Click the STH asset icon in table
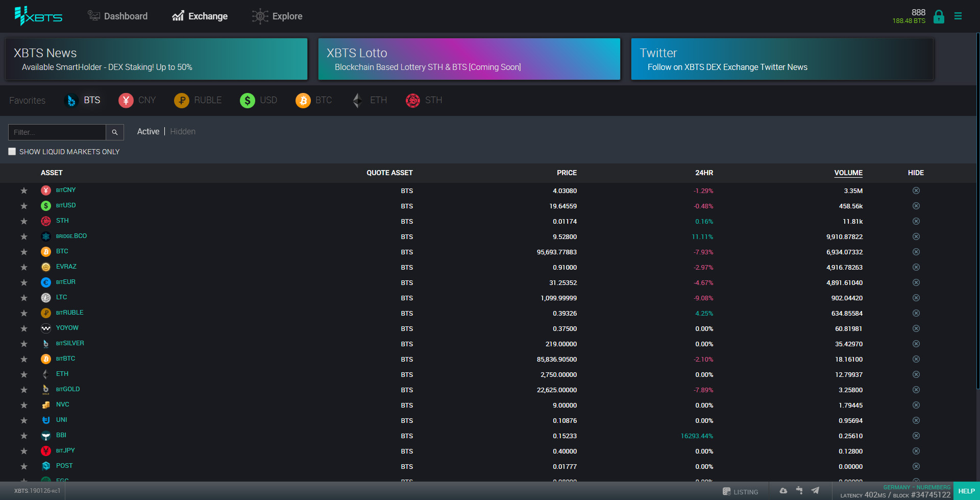980x500 pixels. pos(46,221)
